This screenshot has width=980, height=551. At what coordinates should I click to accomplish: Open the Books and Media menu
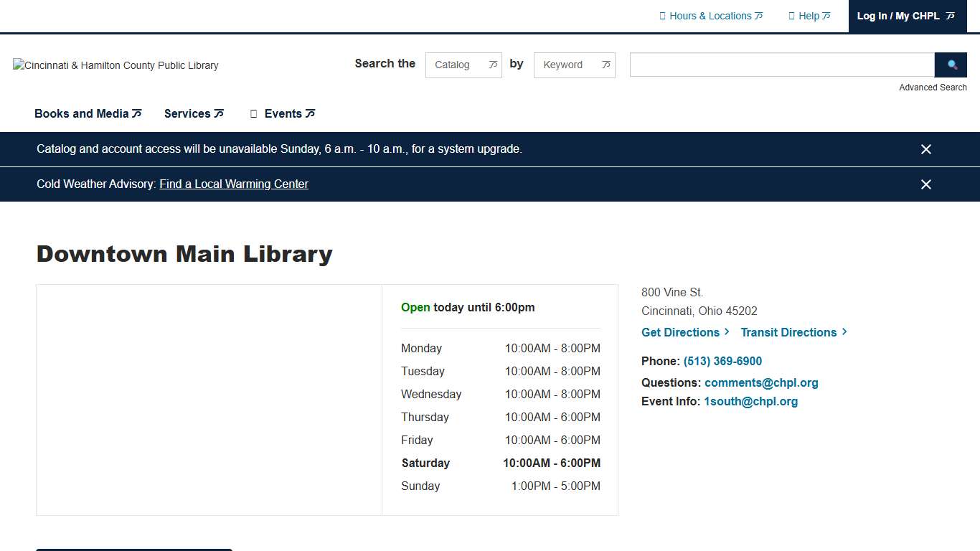88,113
